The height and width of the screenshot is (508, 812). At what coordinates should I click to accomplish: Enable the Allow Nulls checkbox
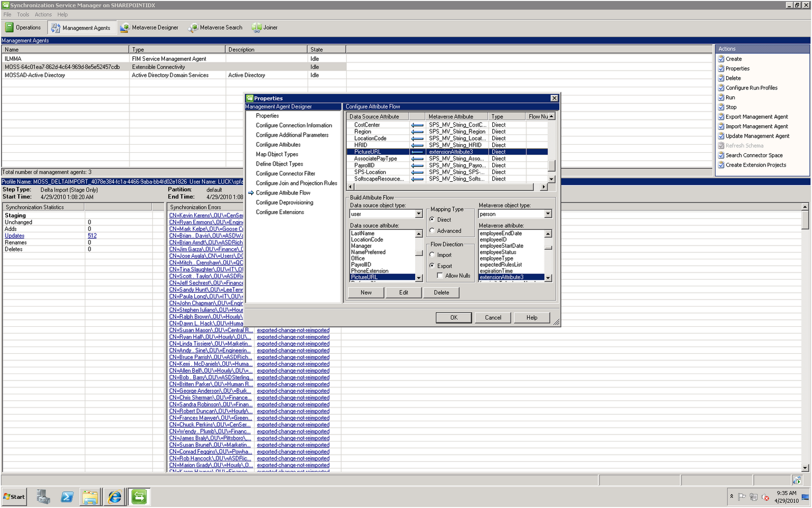click(x=441, y=276)
